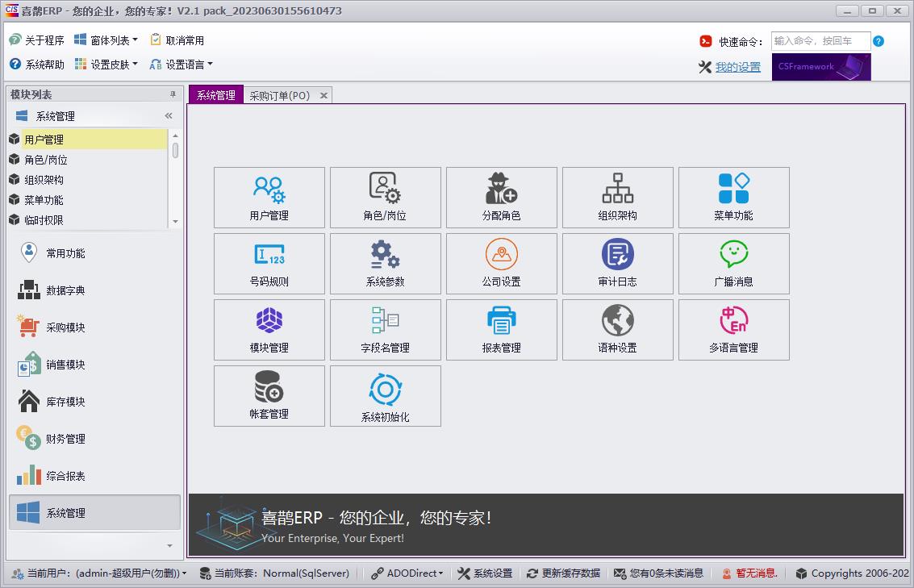Select the 分配角色 icon

click(501, 198)
